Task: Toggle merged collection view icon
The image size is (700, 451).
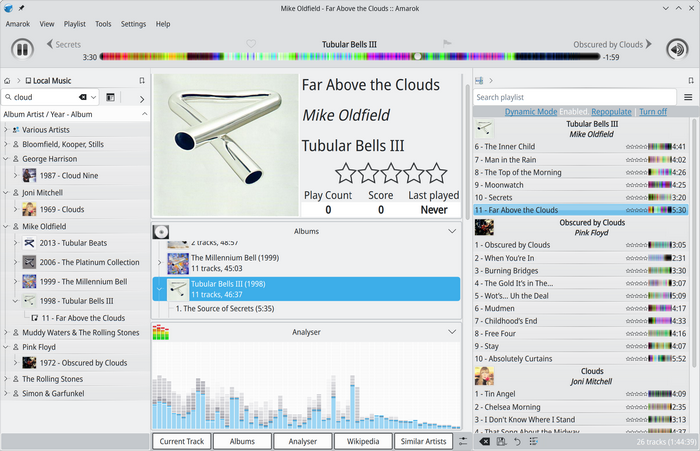Action: coord(110,97)
